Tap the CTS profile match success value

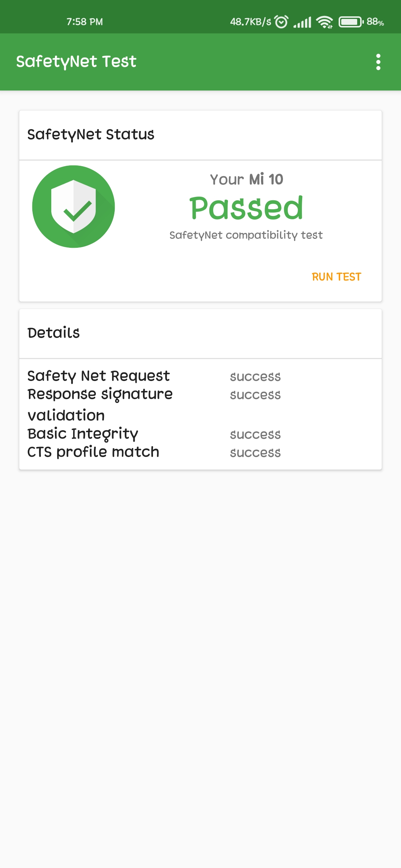click(255, 453)
